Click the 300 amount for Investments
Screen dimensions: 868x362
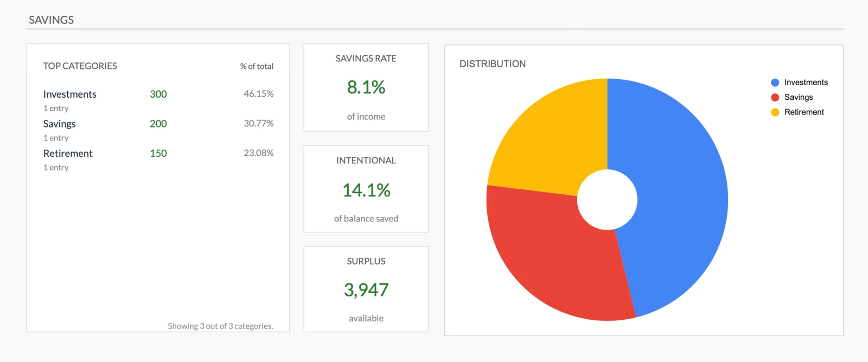(x=158, y=94)
